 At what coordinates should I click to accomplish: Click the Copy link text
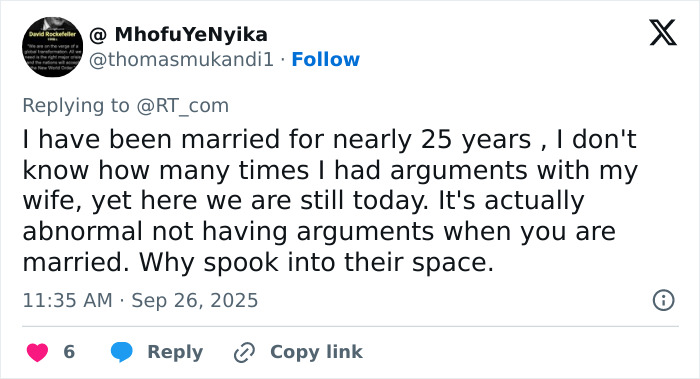[x=317, y=352]
